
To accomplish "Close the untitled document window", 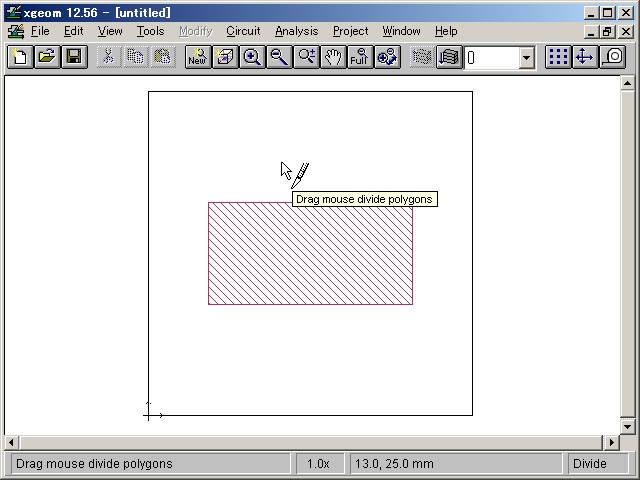I will click(626, 31).
